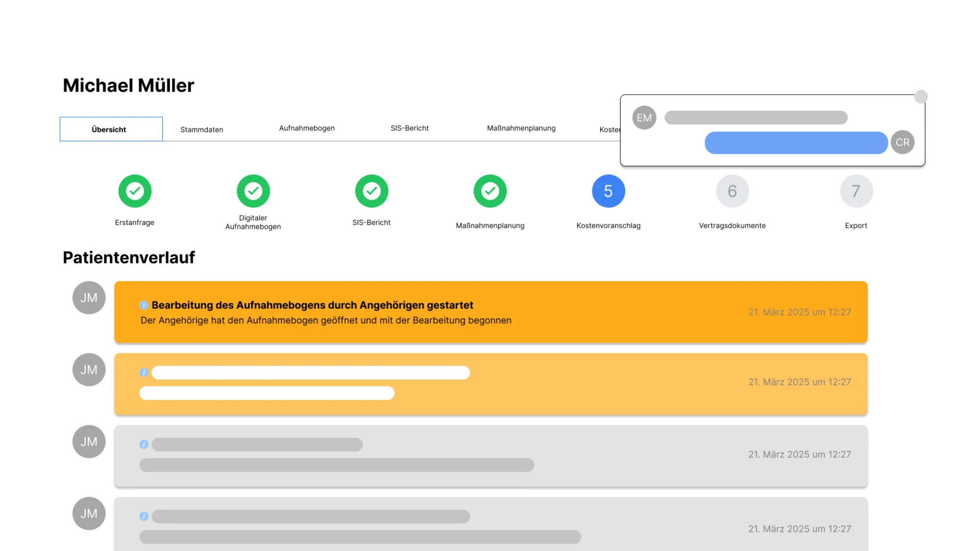Switch to the Stammdaten tab
The height and width of the screenshot is (551, 980).
(x=202, y=129)
